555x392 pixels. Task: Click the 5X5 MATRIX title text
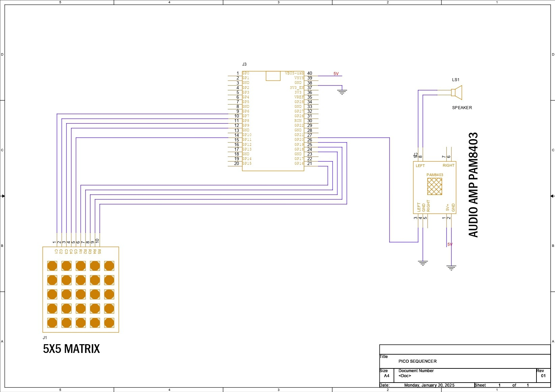pos(71,349)
